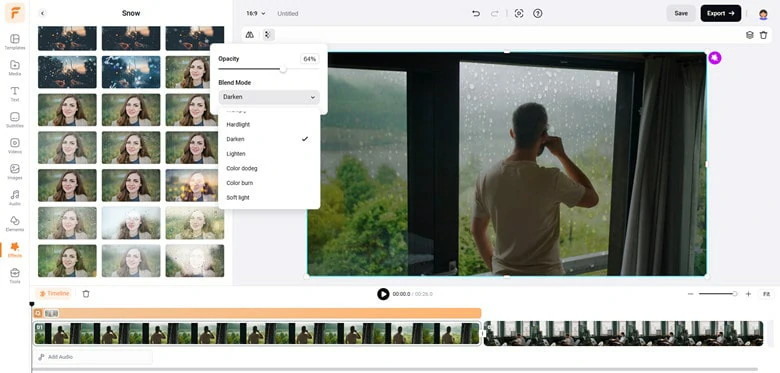Zoom out timeline with minus icon
This screenshot has width=780, height=373.
[x=690, y=294]
